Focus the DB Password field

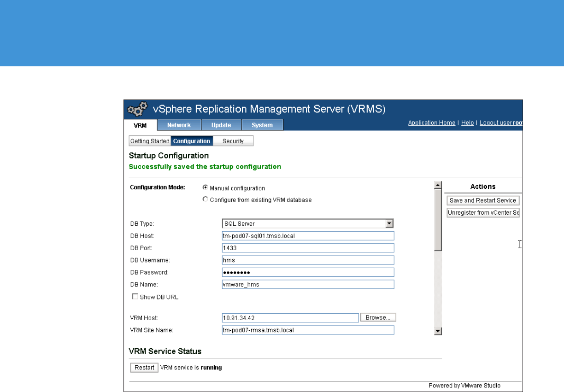(308, 272)
